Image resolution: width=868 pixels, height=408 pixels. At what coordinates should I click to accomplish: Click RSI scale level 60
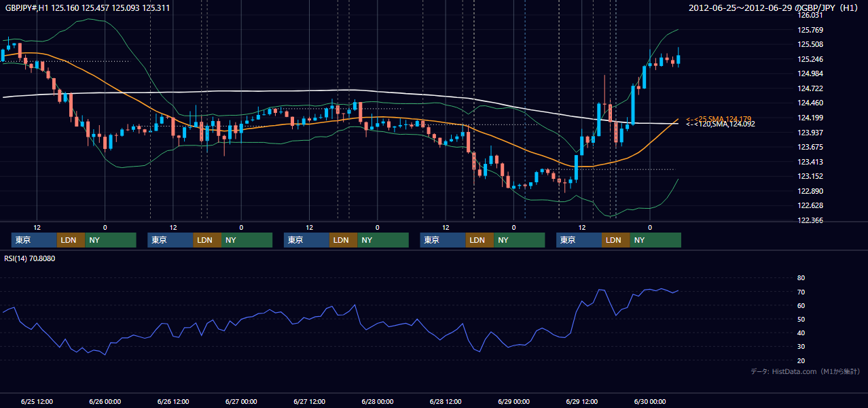(801, 305)
